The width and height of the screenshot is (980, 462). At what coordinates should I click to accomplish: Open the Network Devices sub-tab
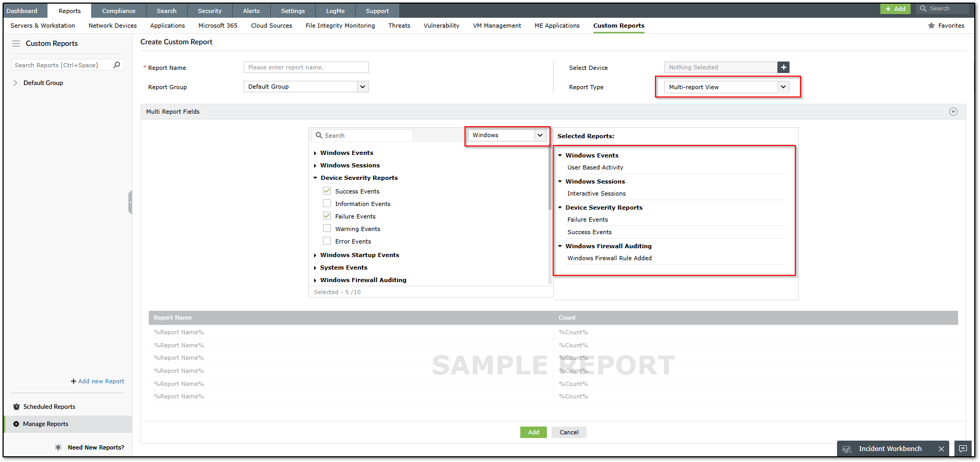click(113, 26)
